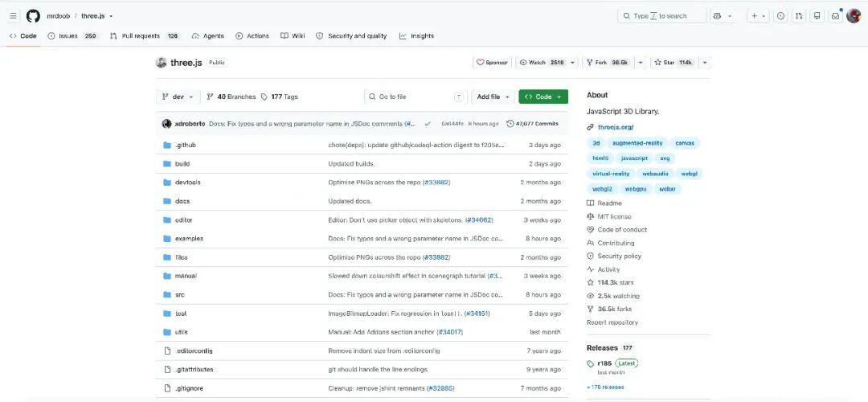868x402 pixels.
Task: Open the Readme link in About
Action: 609,203
